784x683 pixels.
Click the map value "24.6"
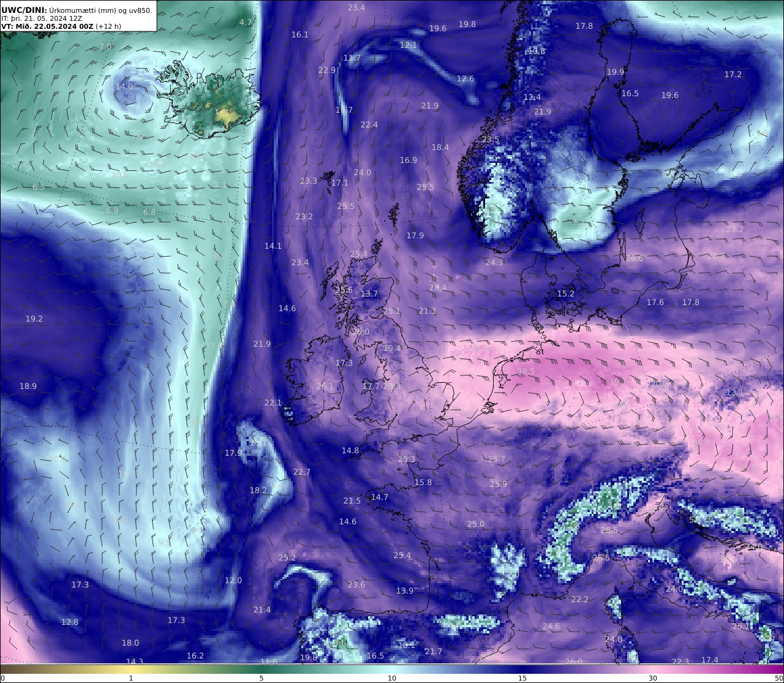(x=551, y=627)
